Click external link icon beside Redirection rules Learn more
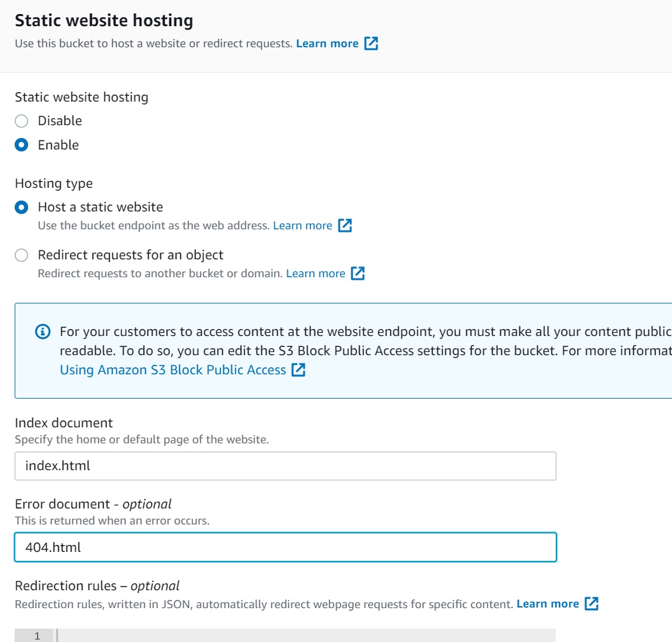Viewport: 672px width, 642px height. (592, 604)
